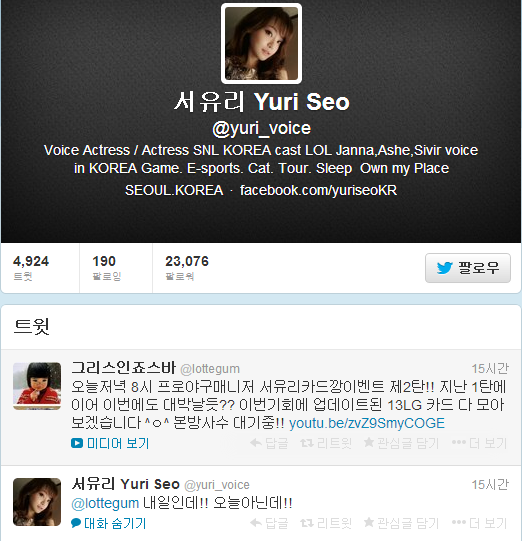Favorite lottegum's tweet with the star icon

[x=401, y=443]
